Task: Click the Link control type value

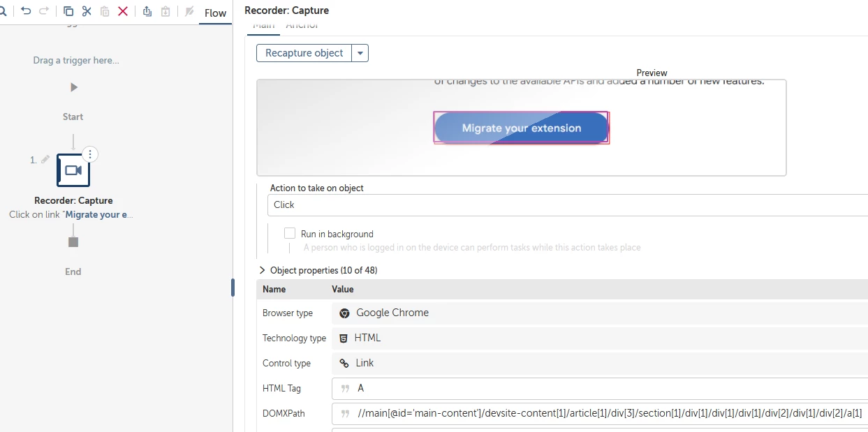Action: tap(365, 363)
